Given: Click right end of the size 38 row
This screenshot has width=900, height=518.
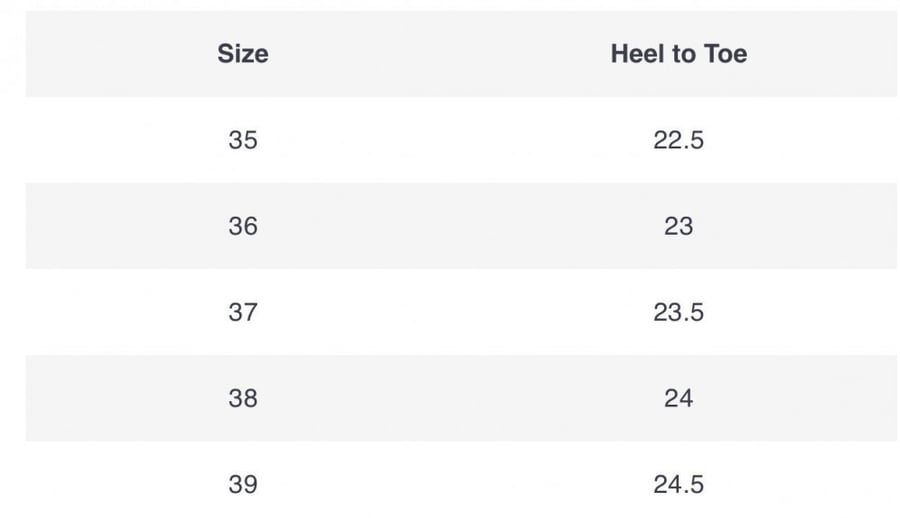Looking at the screenshot, I should pyautogui.click(x=861, y=399).
